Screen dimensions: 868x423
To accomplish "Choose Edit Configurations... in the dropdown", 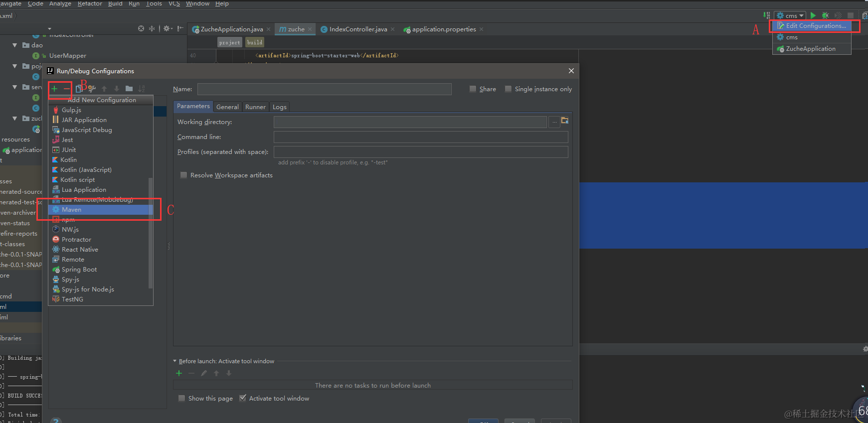I will click(x=812, y=26).
